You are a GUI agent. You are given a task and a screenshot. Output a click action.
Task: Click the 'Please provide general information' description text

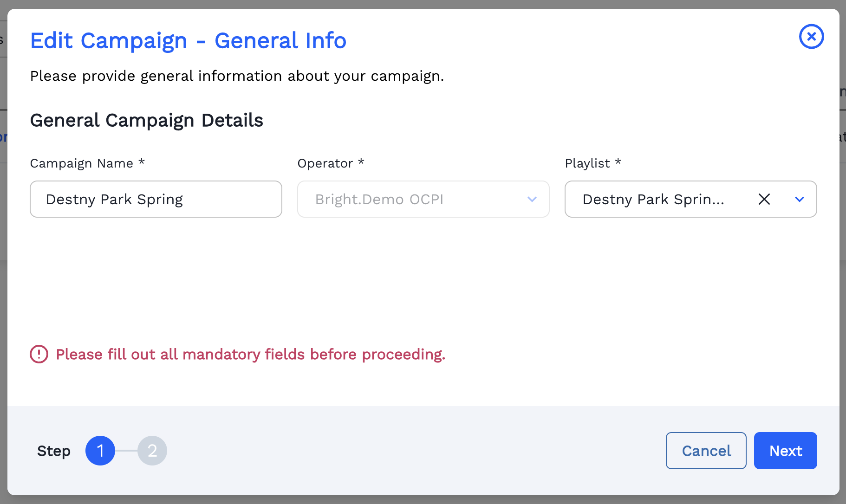point(237,76)
